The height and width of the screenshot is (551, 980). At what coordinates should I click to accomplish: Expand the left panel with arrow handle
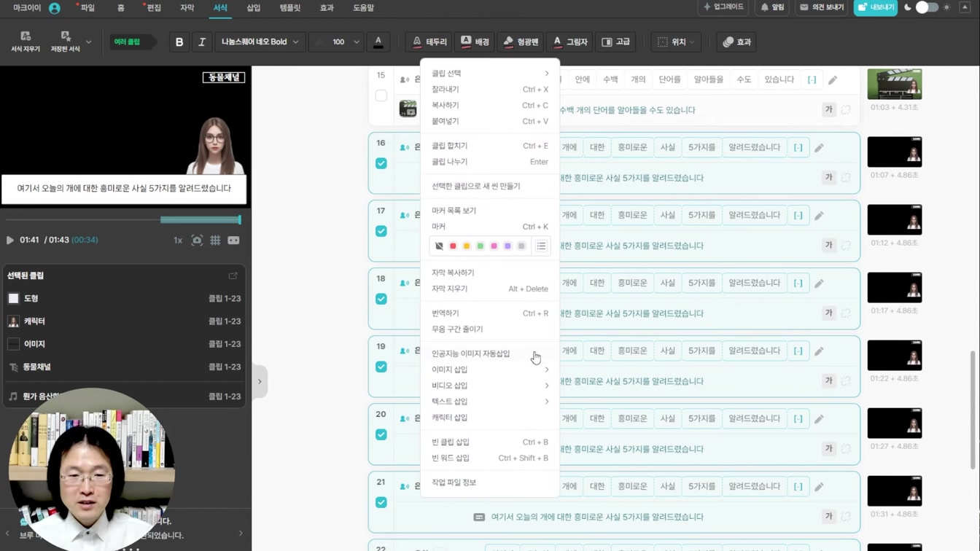(260, 381)
